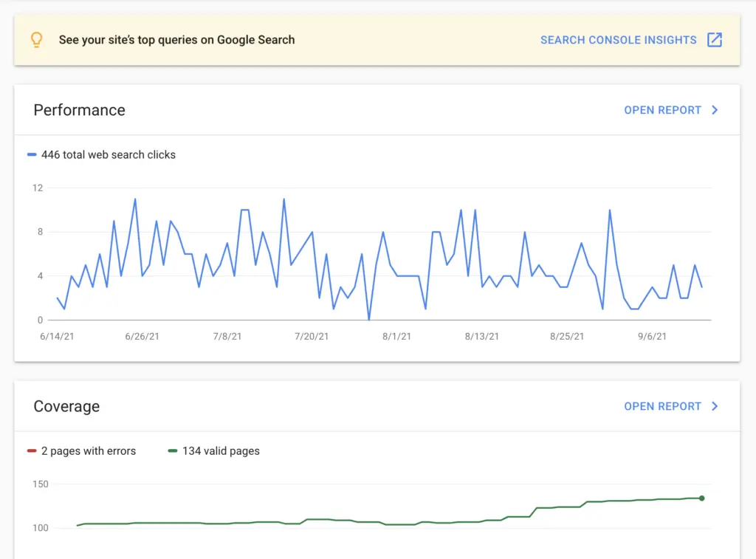Click the 8/25/21 date axis label

[x=567, y=337]
